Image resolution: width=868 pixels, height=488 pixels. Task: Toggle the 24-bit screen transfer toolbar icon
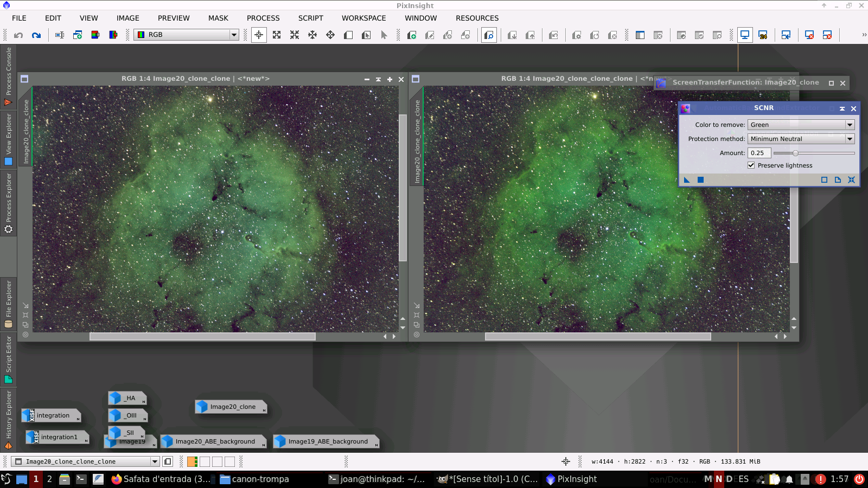[763, 35]
